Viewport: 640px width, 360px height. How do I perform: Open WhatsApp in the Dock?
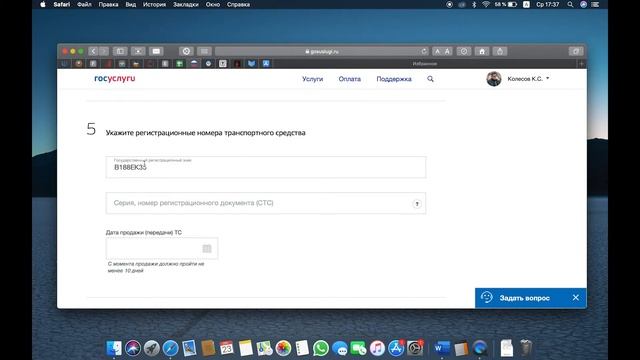coord(321,348)
